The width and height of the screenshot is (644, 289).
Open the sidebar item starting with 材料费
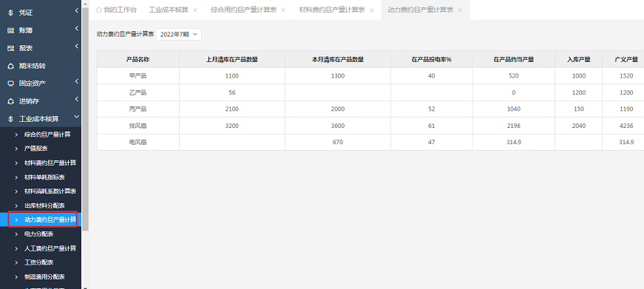(50, 163)
